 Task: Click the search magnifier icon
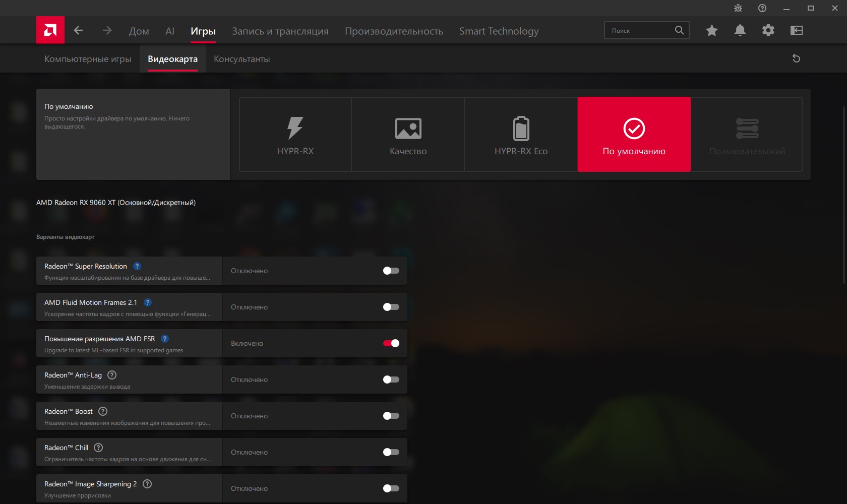tap(680, 30)
